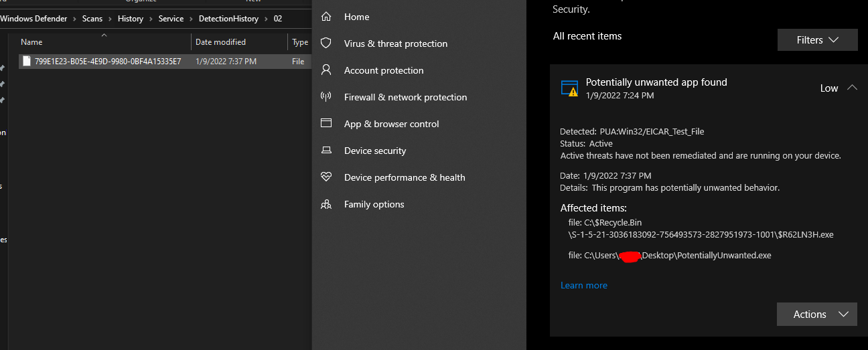The height and width of the screenshot is (350, 868).
Task: Click the threat warning window icon
Action: 569,88
